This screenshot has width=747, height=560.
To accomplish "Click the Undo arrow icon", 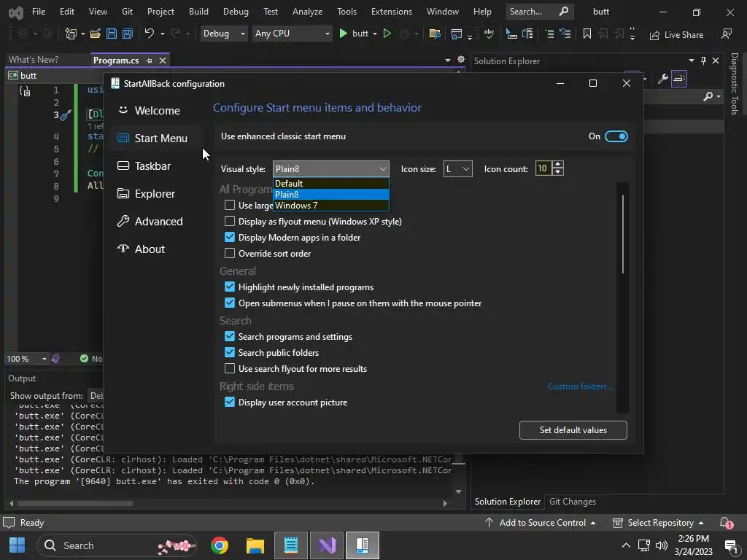I will tap(149, 34).
